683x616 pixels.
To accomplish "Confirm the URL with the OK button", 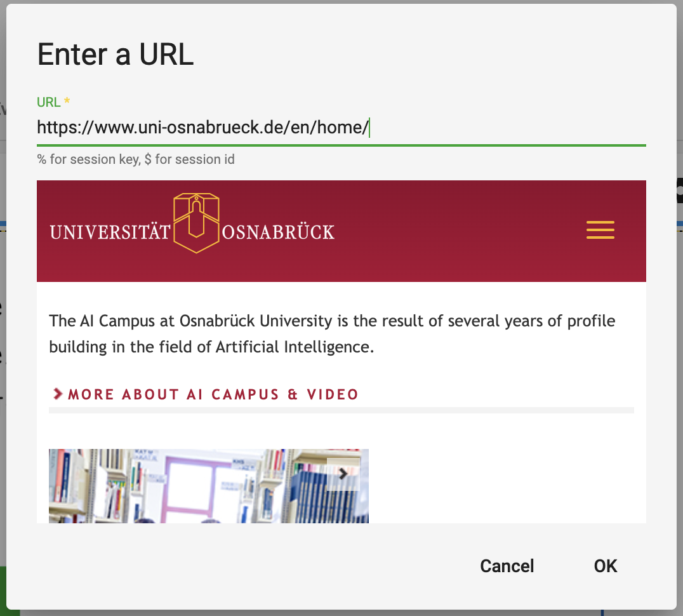I will tap(606, 566).
